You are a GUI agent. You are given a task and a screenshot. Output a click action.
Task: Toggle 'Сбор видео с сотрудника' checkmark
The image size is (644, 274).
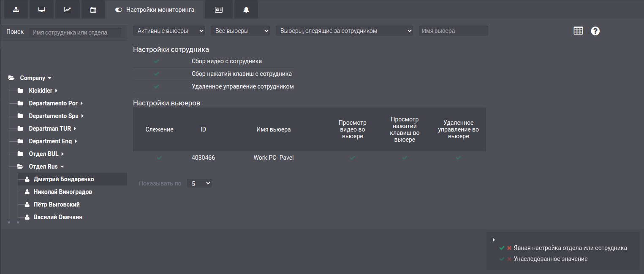[157, 61]
